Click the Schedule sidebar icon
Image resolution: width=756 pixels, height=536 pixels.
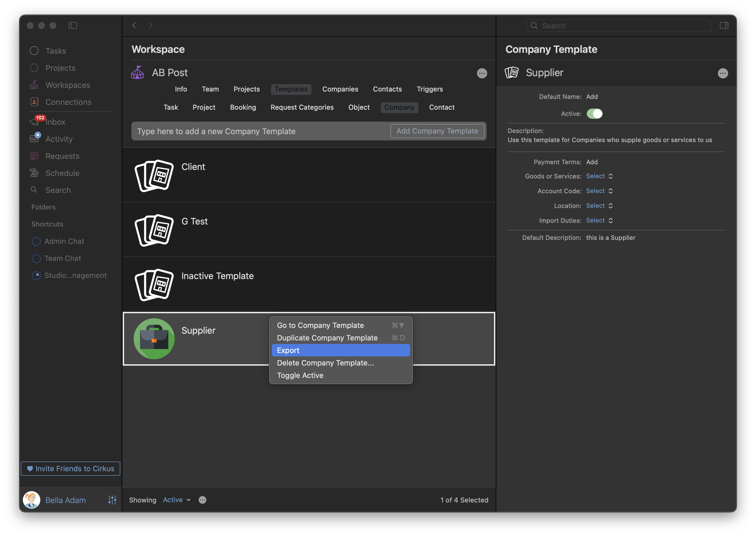pyautogui.click(x=34, y=173)
